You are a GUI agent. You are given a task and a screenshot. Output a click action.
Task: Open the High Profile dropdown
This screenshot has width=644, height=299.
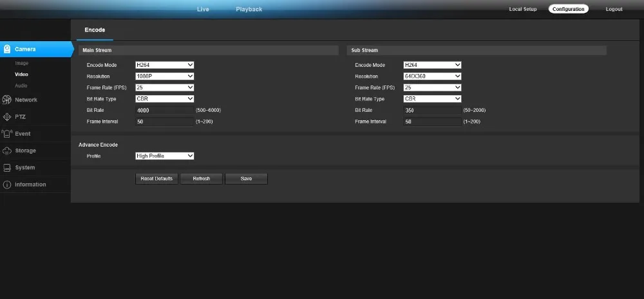[x=165, y=156]
